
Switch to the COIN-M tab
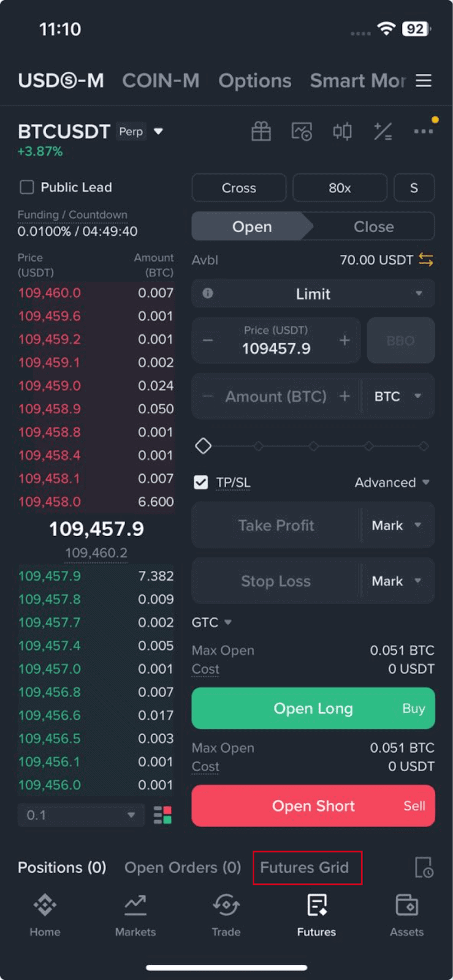click(161, 81)
